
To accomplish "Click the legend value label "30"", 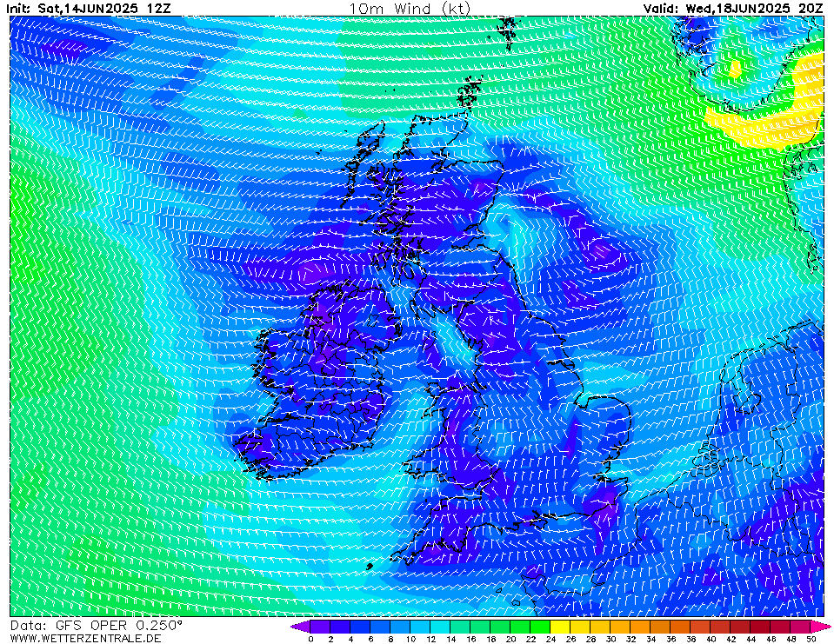I will pyautogui.click(x=611, y=639).
